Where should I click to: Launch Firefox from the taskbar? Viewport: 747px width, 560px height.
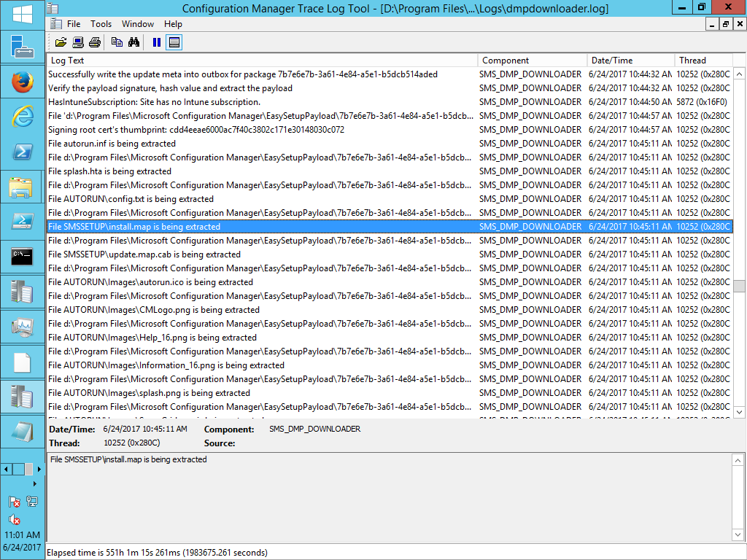(x=23, y=82)
